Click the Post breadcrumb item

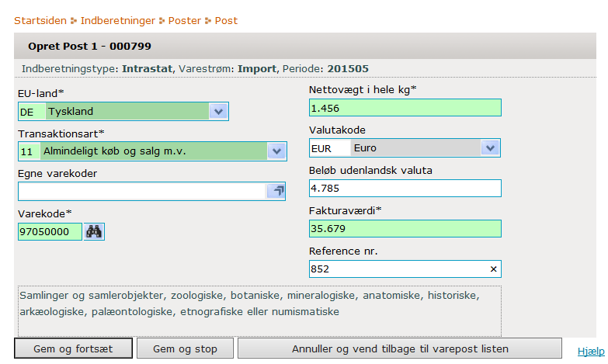pos(226,20)
